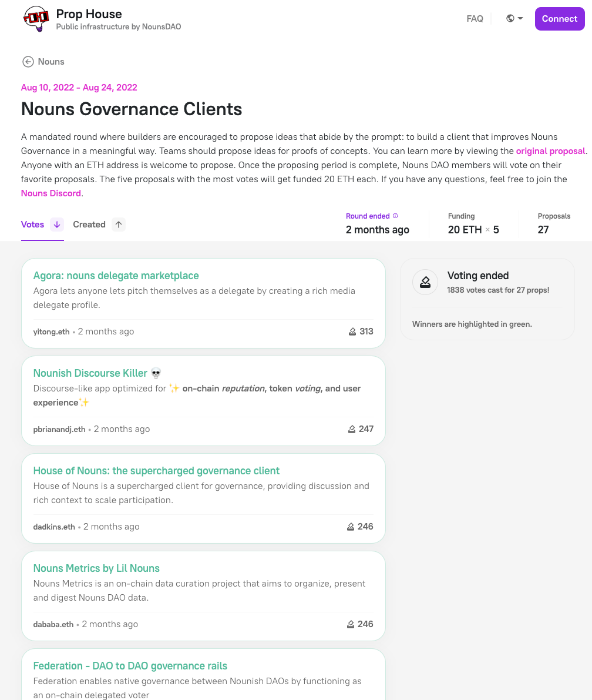
Task: Join the Nouns Discord via its link
Action: pyautogui.click(x=51, y=193)
